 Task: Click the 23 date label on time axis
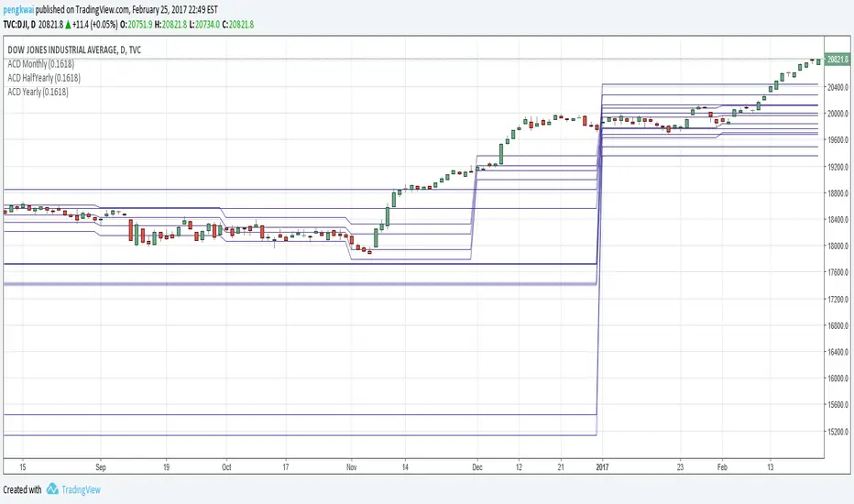680,467
